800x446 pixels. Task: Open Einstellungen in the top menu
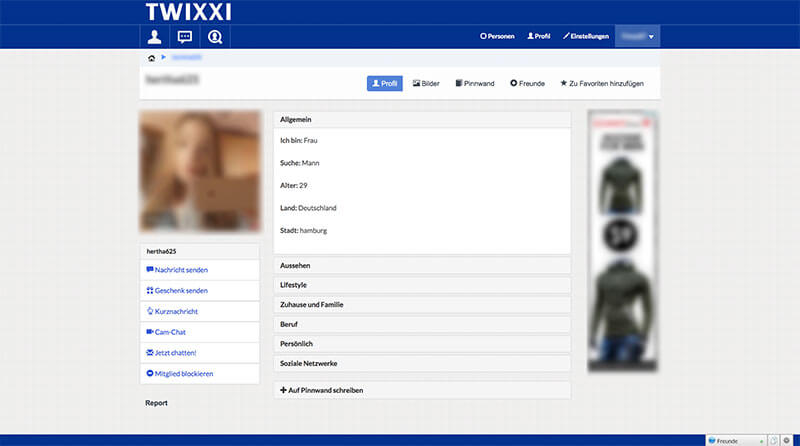tap(586, 36)
